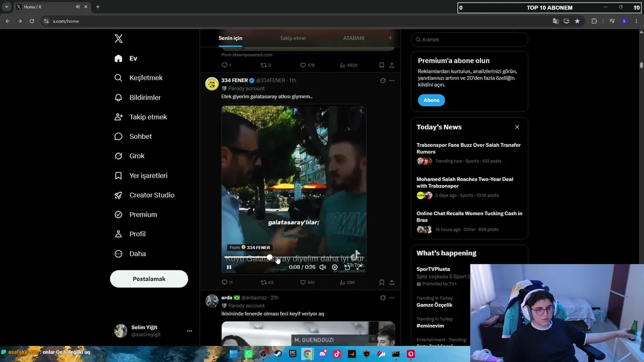Seek using the video progress bar
Image resolution: width=644 pixels, height=362 pixels.
pos(294,258)
